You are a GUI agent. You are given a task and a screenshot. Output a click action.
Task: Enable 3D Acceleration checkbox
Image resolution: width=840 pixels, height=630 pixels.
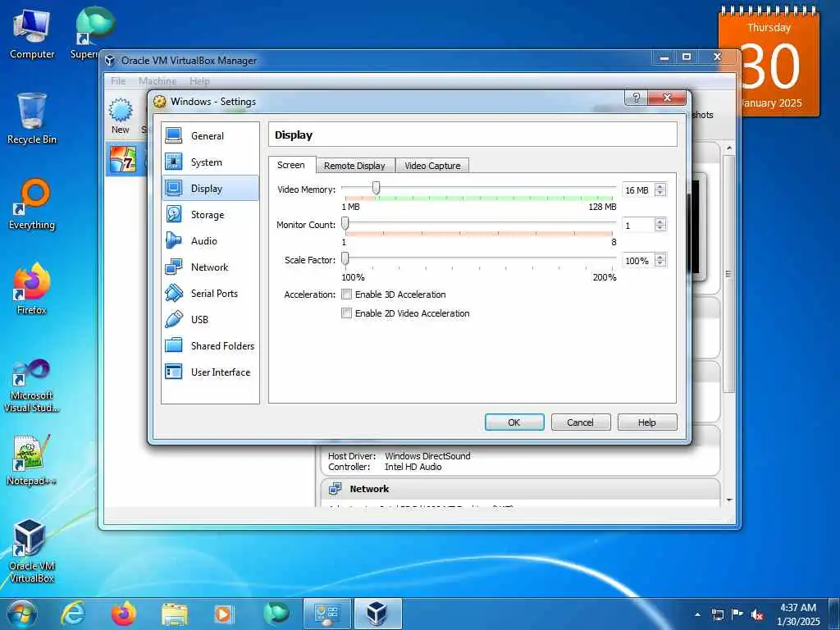pos(347,294)
